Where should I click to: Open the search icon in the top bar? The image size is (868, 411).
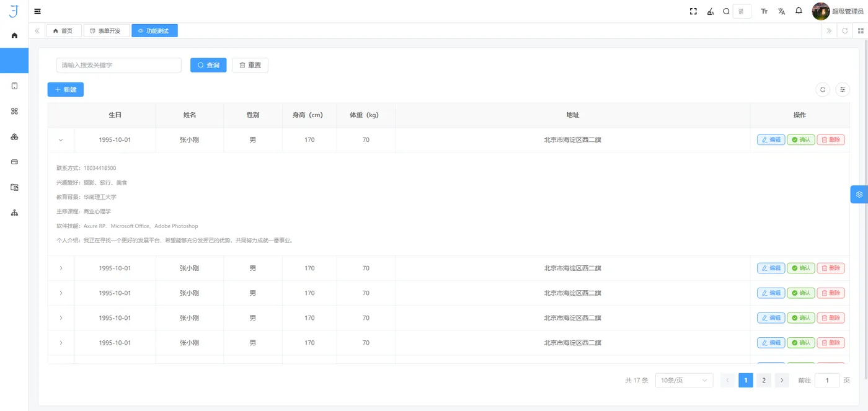(725, 11)
